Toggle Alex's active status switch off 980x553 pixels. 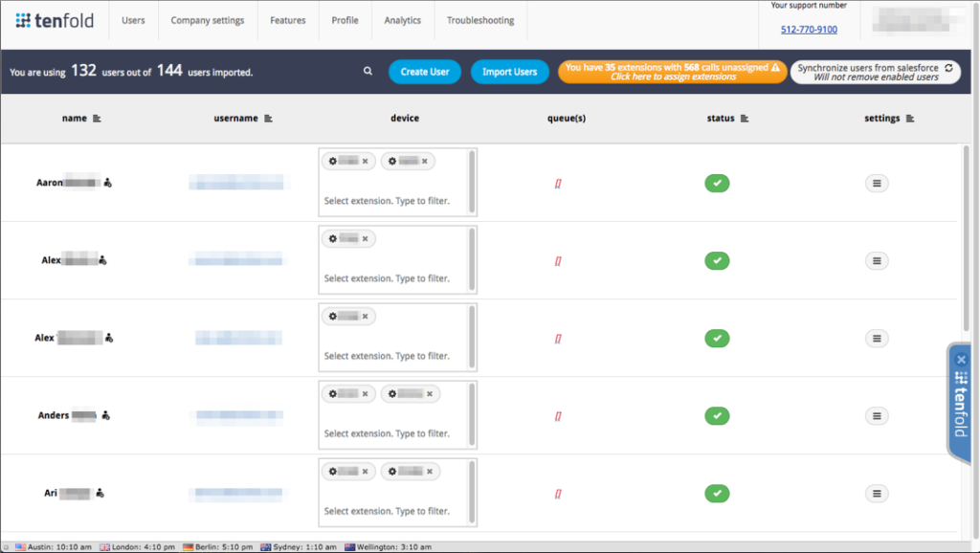[x=717, y=260]
